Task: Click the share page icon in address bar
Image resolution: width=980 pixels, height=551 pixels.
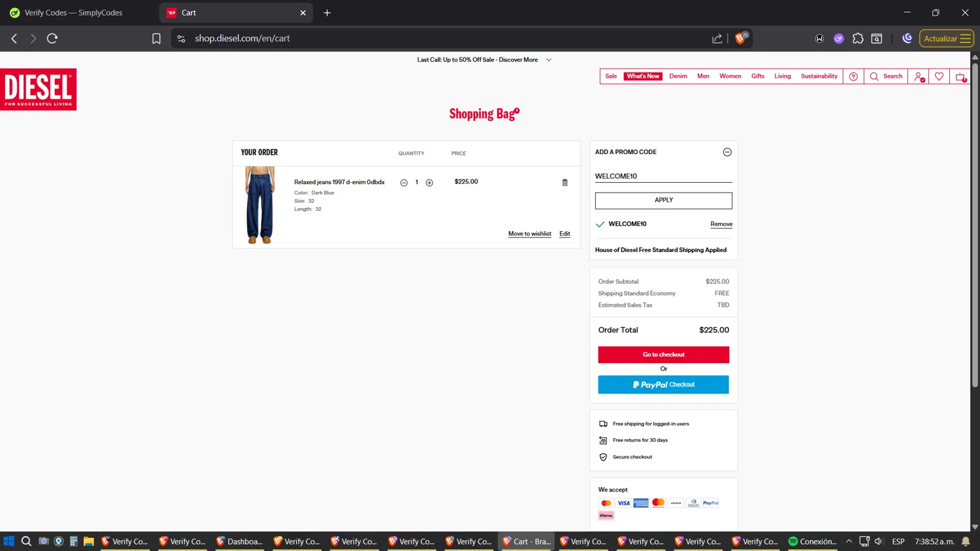Action: [717, 39]
